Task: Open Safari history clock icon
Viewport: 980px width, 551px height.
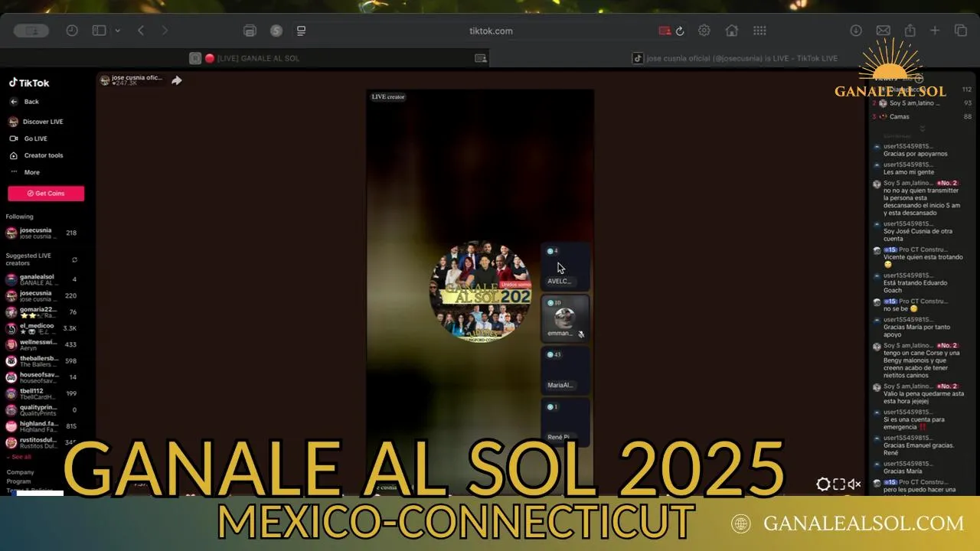Action: (x=72, y=31)
